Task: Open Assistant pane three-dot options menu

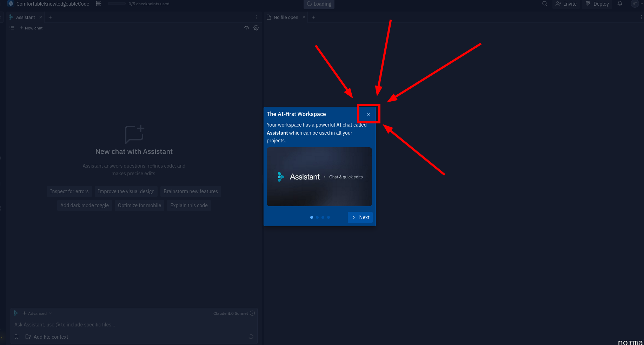Action: (256, 17)
